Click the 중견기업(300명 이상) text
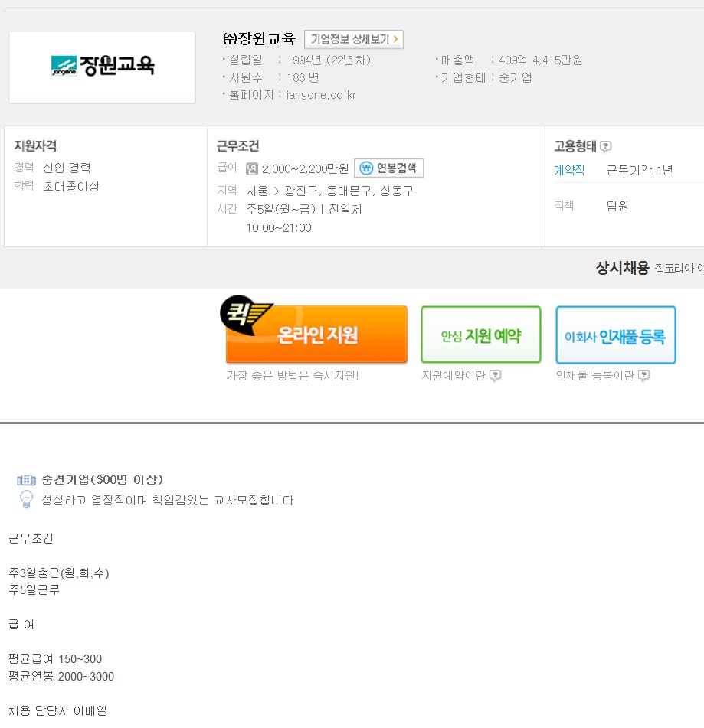The height and width of the screenshot is (728, 704). pyautogui.click(x=102, y=480)
